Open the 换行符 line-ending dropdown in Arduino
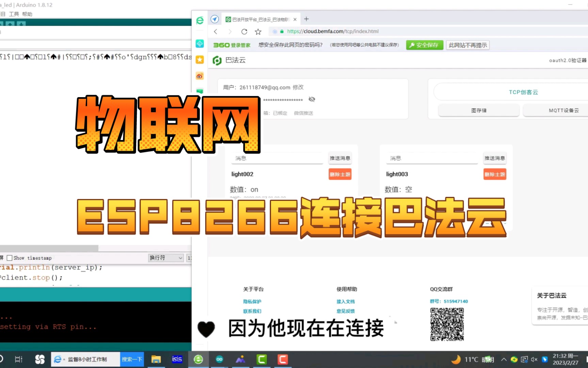Viewport: 588px width, 368px height. [166, 258]
